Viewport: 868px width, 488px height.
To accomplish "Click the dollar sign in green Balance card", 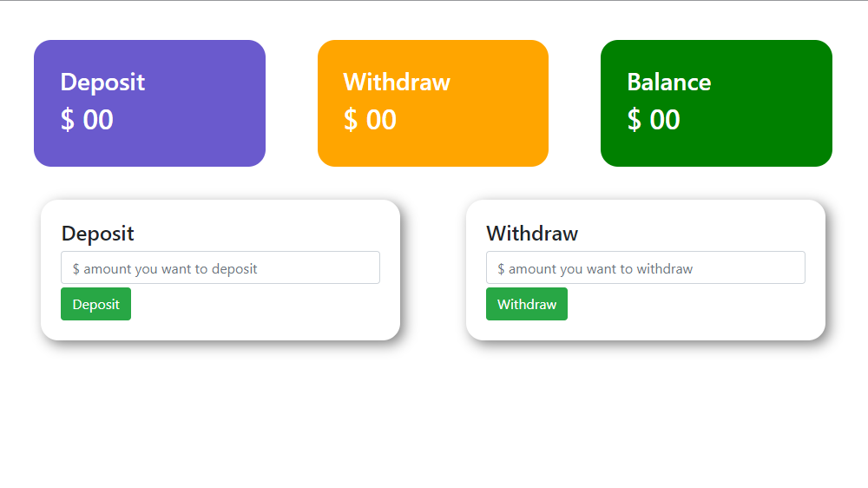I will tap(634, 120).
